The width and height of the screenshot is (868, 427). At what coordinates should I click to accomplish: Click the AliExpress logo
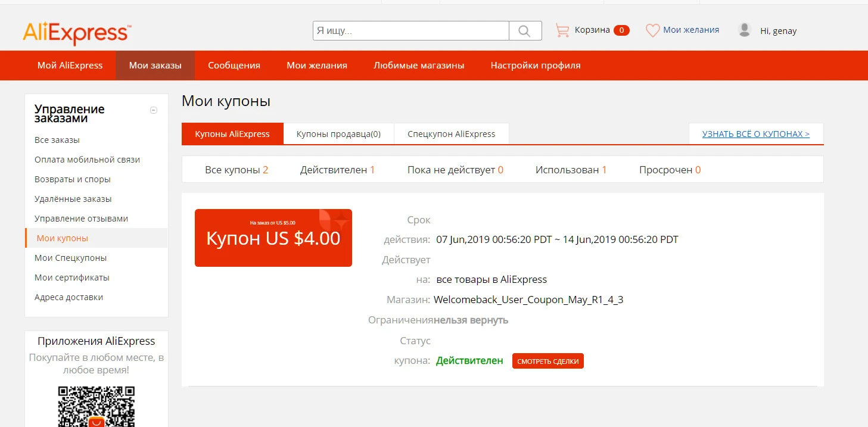(x=77, y=33)
